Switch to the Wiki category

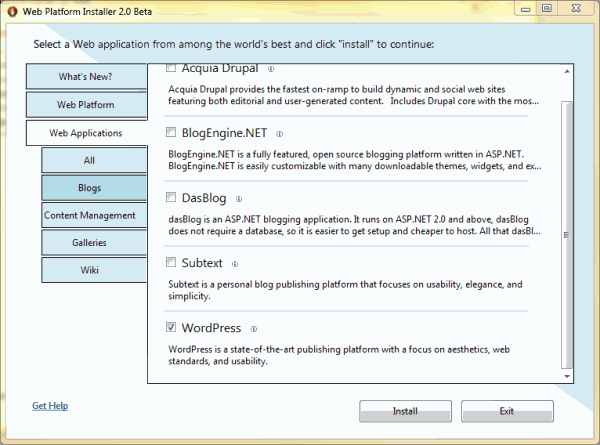[94, 270]
